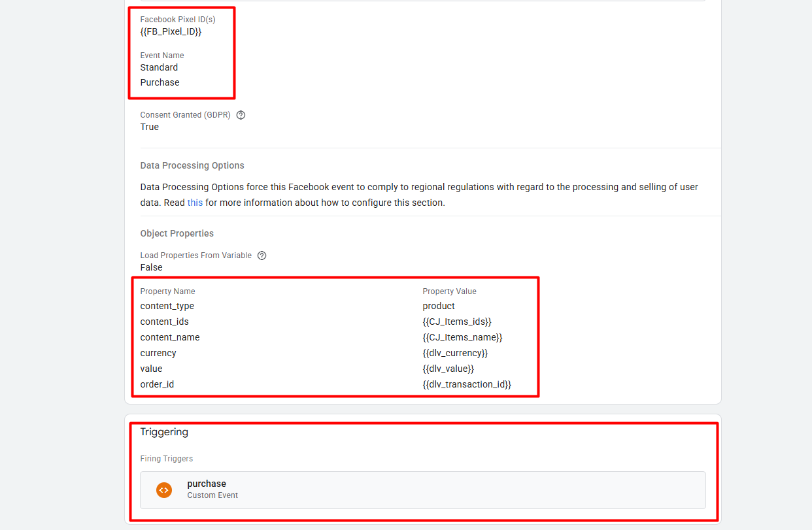Click the Consent Granted True value
The height and width of the screenshot is (530, 812).
(150, 127)
